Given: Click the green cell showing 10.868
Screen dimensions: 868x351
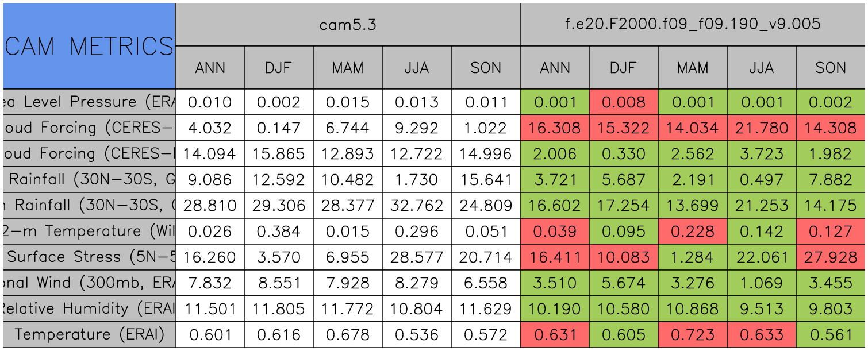Looking at the screenshot, I should tap(693, 309).
